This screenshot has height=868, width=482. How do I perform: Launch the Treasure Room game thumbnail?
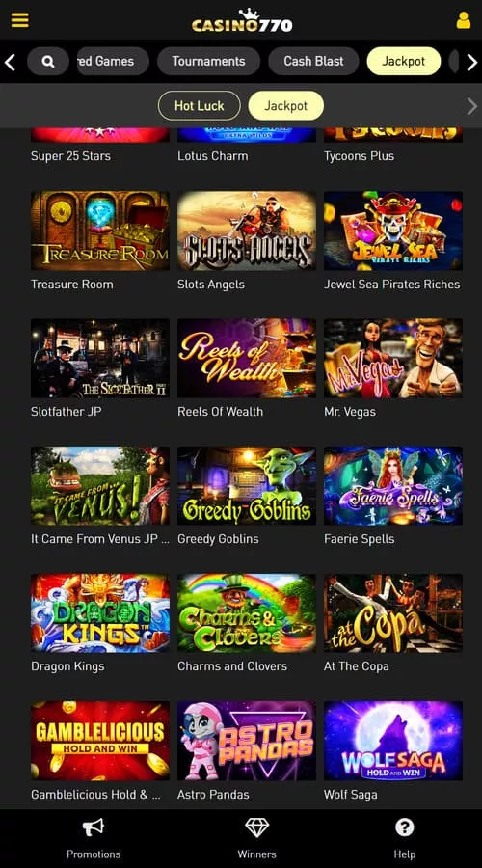pyautogui.click(x=100, y=231)
